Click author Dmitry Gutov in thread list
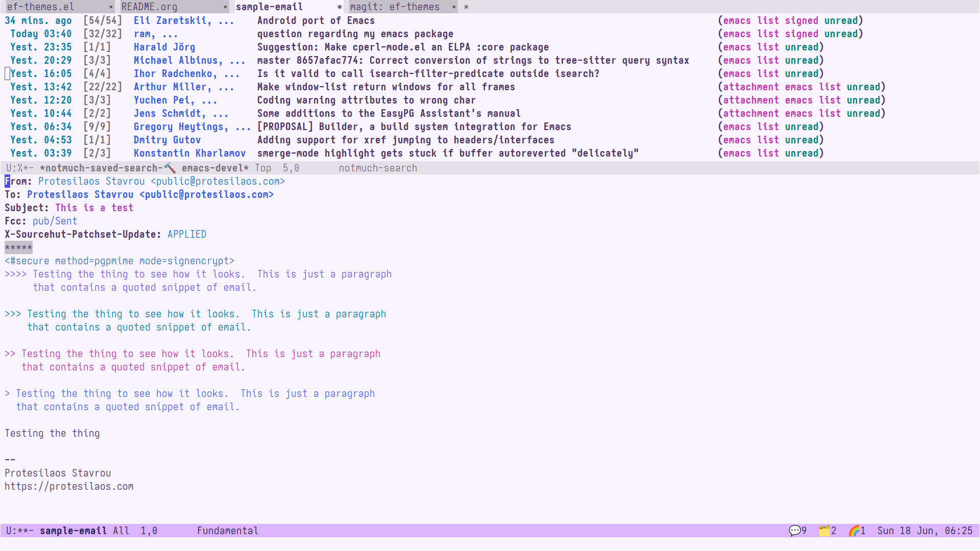The image size is (980, 551). coord(167,140)
